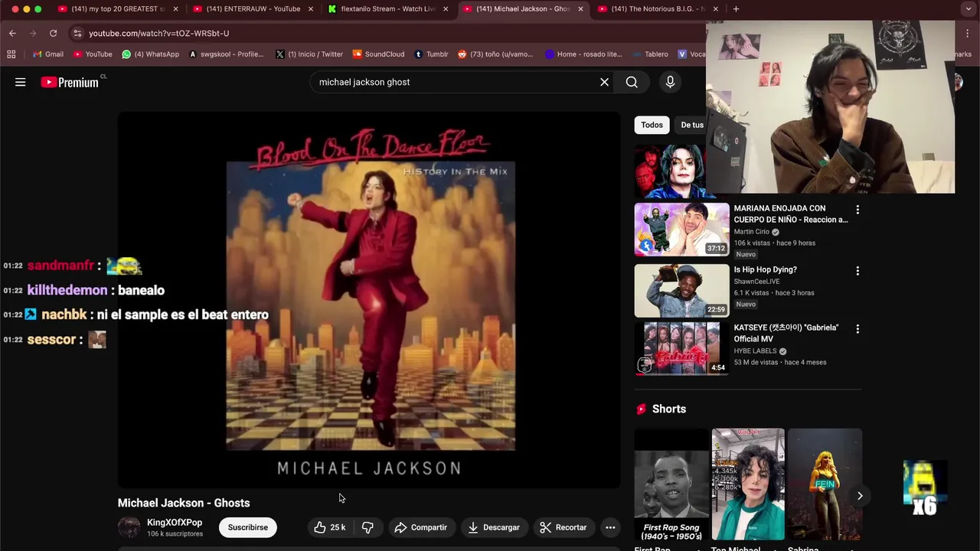Open the 4:54 KATSEYE video thumbnail

681,348
